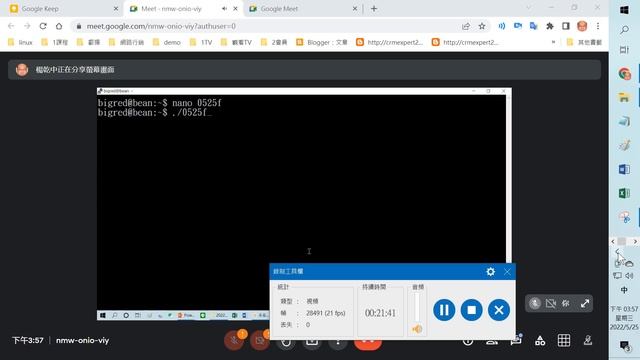
Task: Toggle camera on the self-view tile
Action: 551,303
